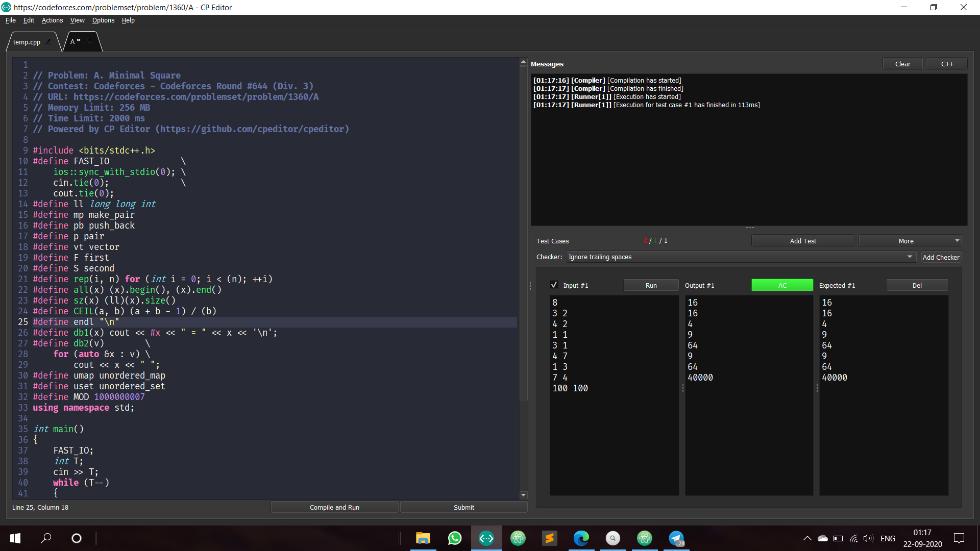Click the green AC verdict indicator
The image size is (980, 551).
[782, 285]
